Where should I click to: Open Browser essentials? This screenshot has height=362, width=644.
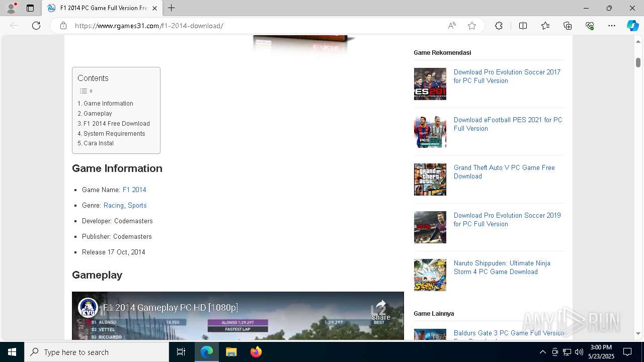(x=590, y=26)
